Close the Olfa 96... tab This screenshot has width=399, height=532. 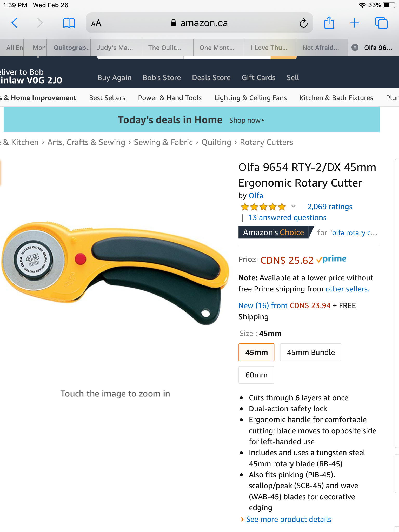click(355, 48)
